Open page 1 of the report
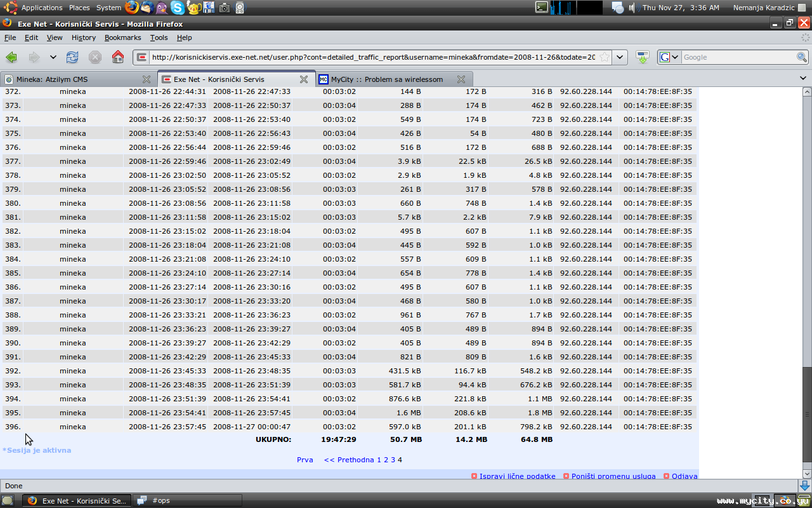The height and width of the screenshot is (508, 812). click(379, 460)
